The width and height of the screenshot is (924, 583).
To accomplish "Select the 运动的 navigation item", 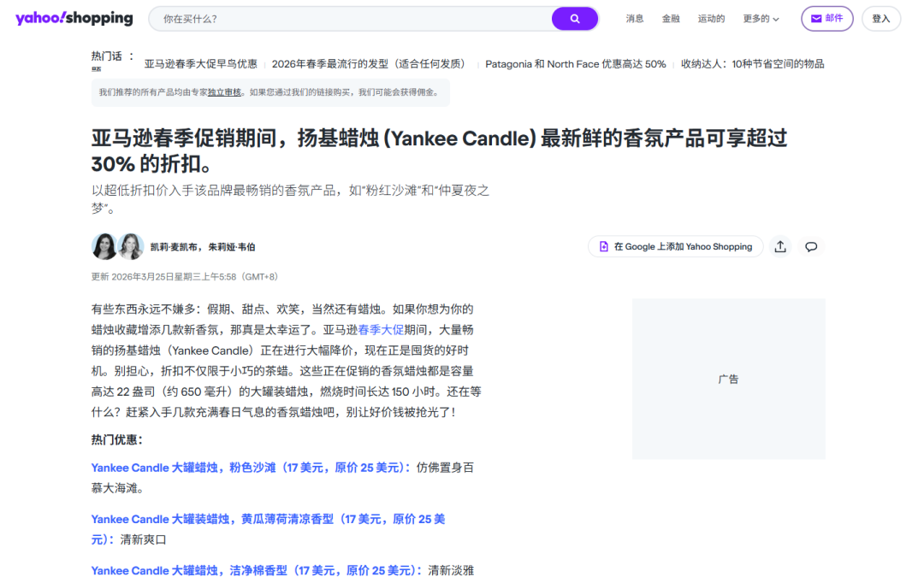I will click(x=711, y=18).
